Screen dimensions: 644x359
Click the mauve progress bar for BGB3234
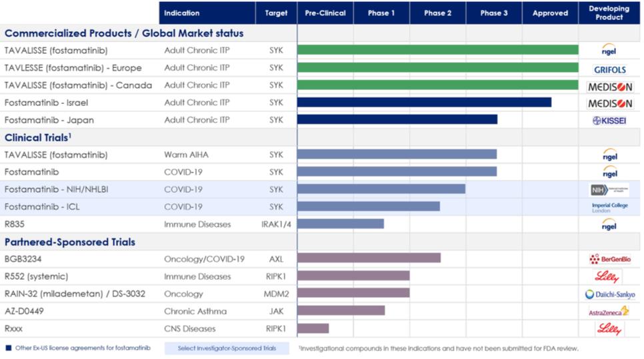click(369, 258)
